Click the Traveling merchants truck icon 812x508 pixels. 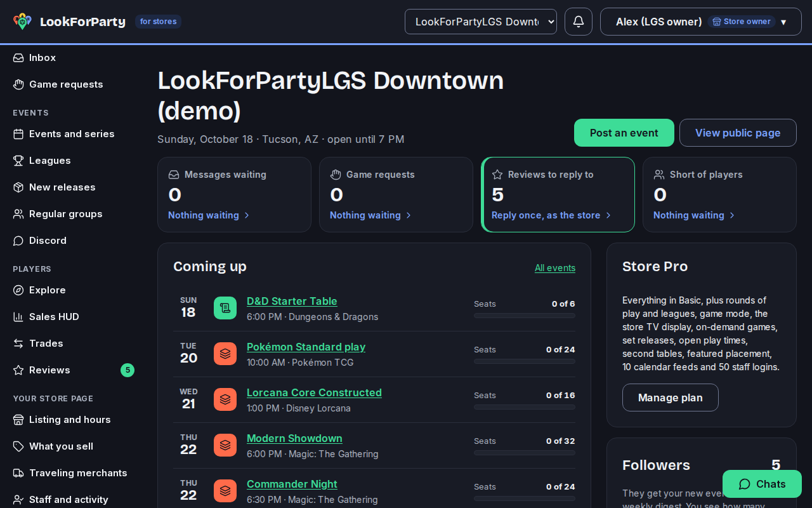pos(18,473)
